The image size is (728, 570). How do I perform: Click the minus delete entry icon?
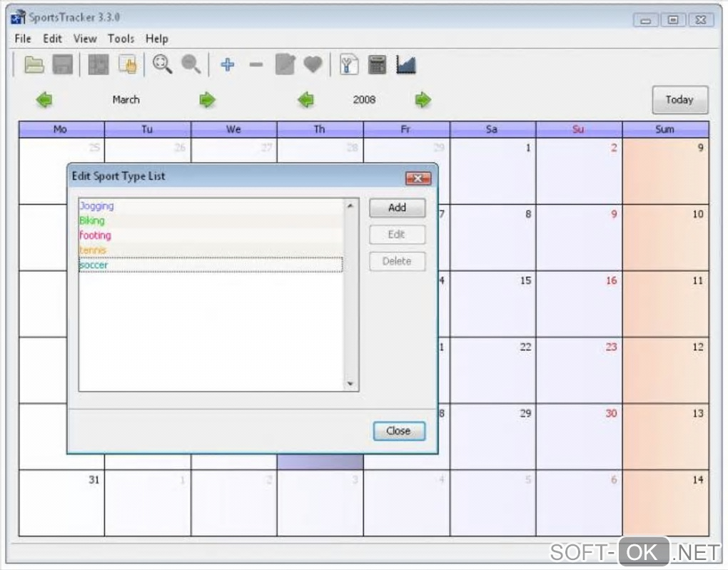pyautogui.click(x=256, y=64)
